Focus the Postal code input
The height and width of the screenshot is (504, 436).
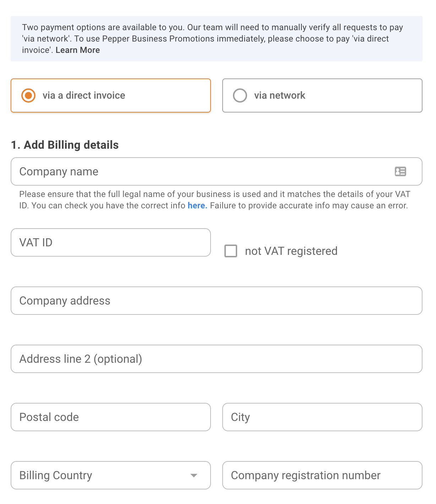coord(110,417)
